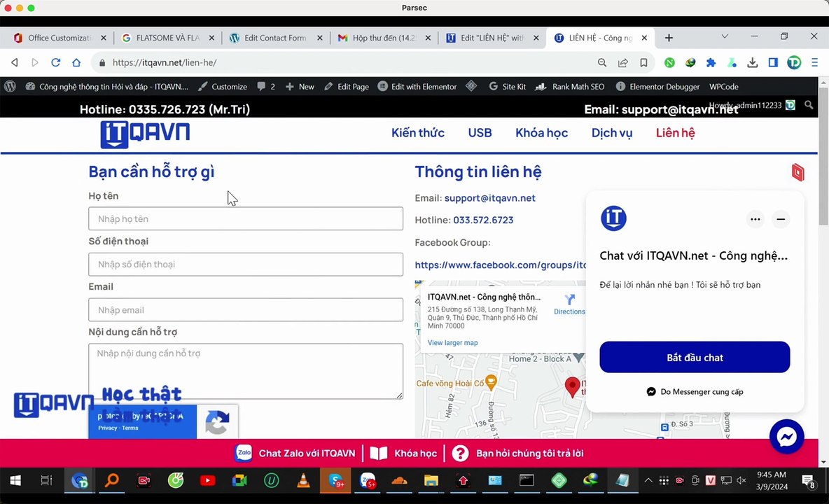Click Edit Page in admin bar

[x=347, y=87]
